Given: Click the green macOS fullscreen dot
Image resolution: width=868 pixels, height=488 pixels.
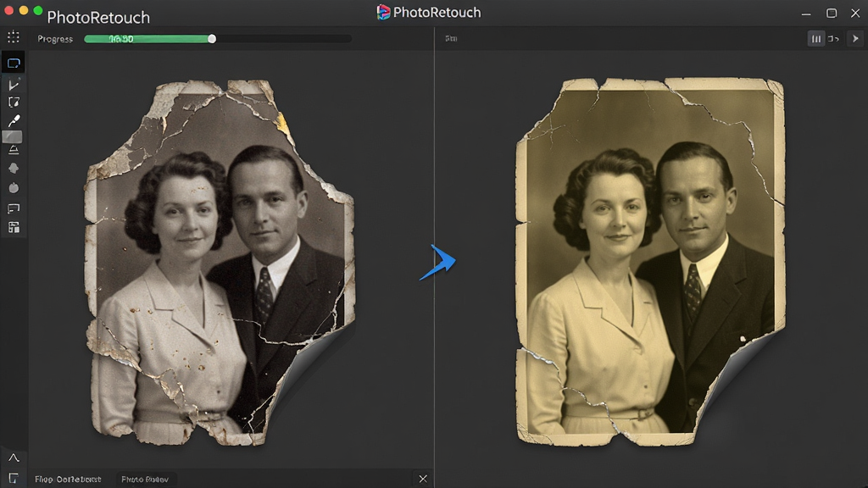Looking at the screenshot, I should 37,10.
